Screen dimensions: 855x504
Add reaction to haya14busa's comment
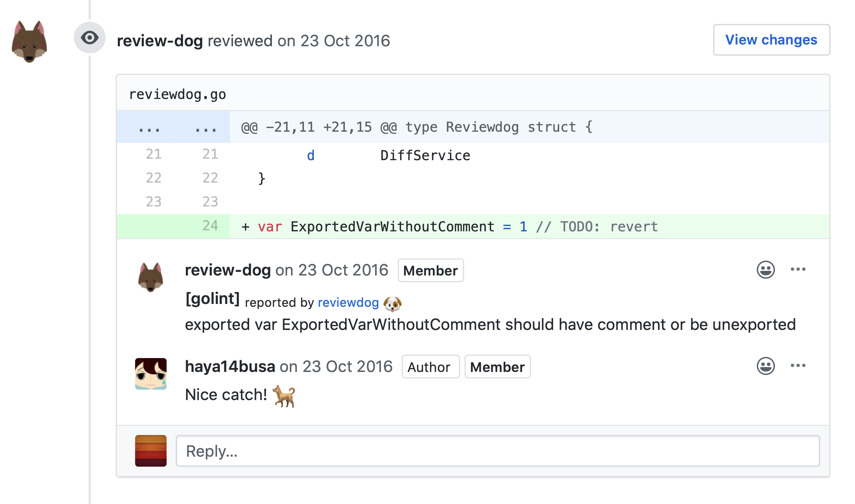tap(766, 366)
